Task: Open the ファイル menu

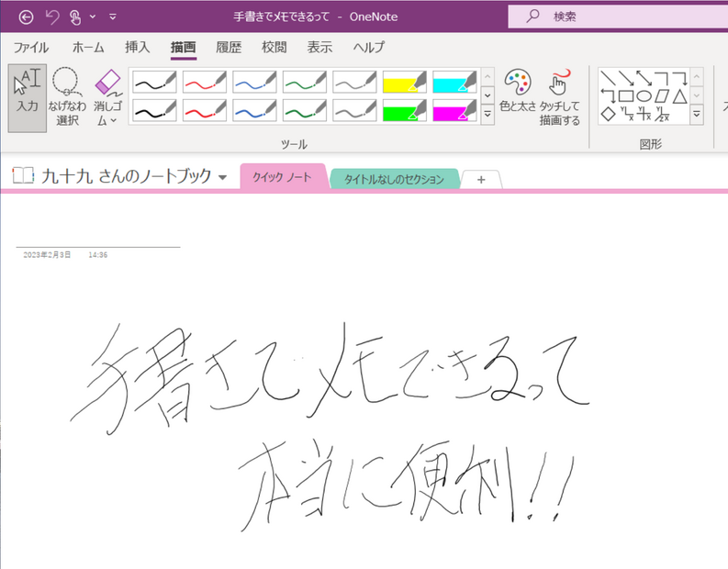Action: [x=30, y=48]
